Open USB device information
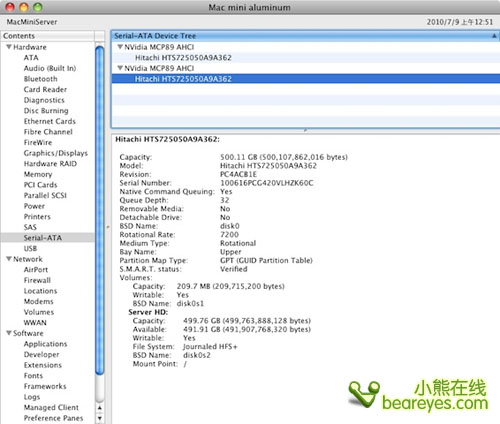This screenshot has height=424, width=500. (x=30, y=249)
